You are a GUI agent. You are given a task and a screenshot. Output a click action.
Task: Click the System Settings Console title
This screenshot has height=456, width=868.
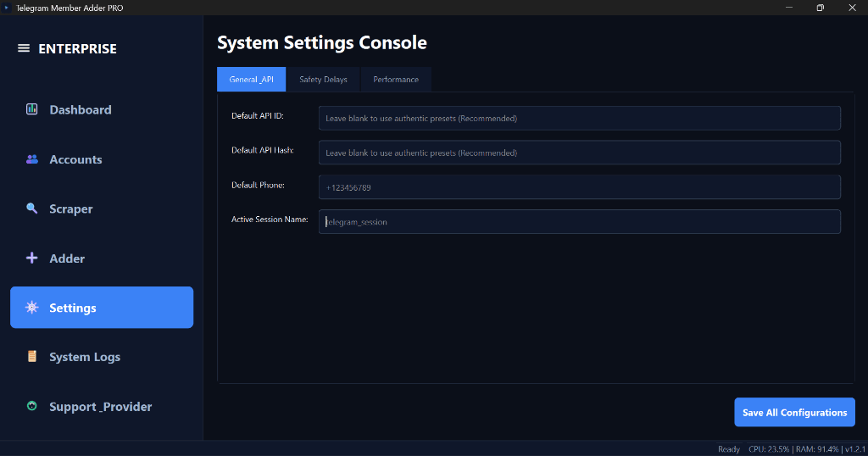(x=321, y=42)
